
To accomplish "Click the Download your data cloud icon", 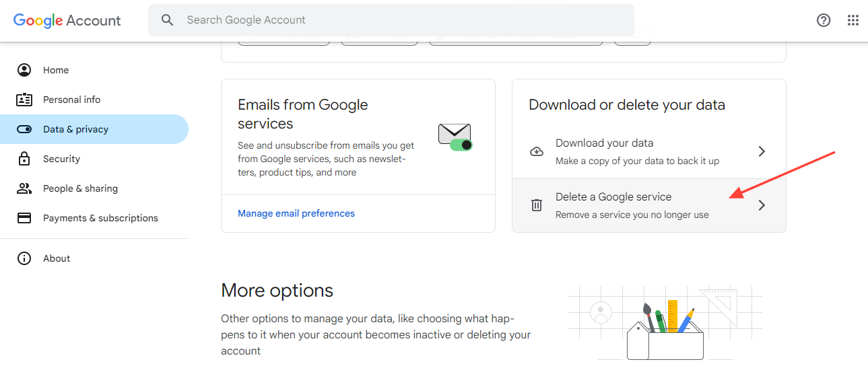I will (537, 151).
